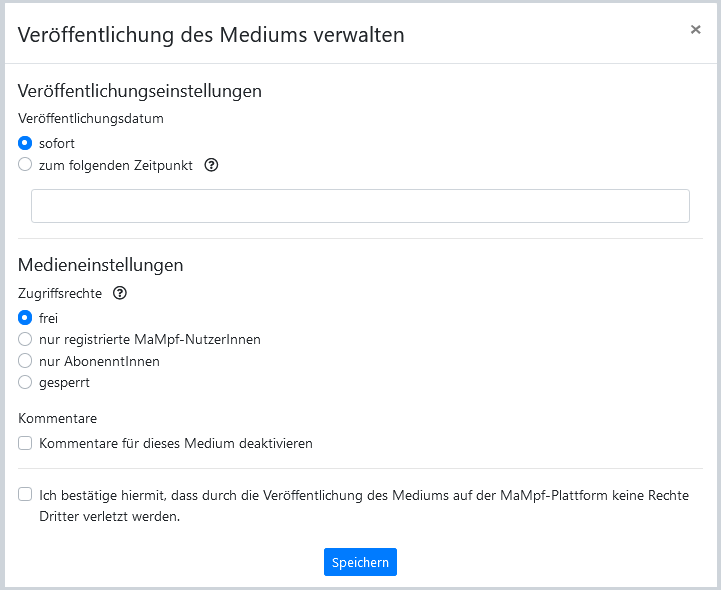
Task: Click the 'zum folgenden Zeitpunkt' label text
Action: point(116,166)
